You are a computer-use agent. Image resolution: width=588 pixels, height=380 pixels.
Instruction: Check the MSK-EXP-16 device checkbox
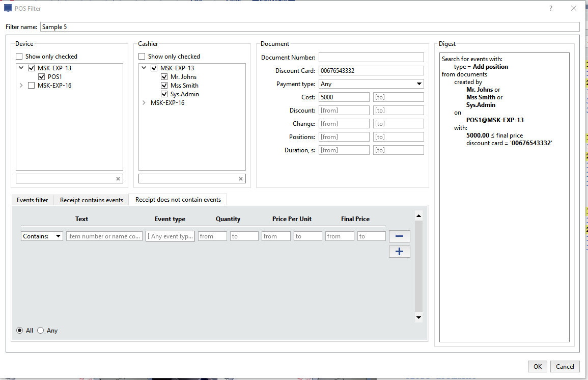(32, 86)
